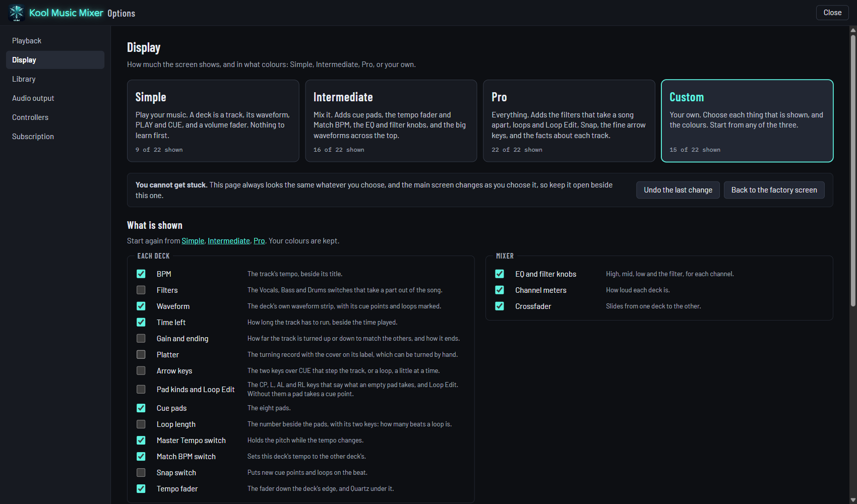Click the 'The eight pads.' description
857x504 pixels.
(x=269, y=408)
